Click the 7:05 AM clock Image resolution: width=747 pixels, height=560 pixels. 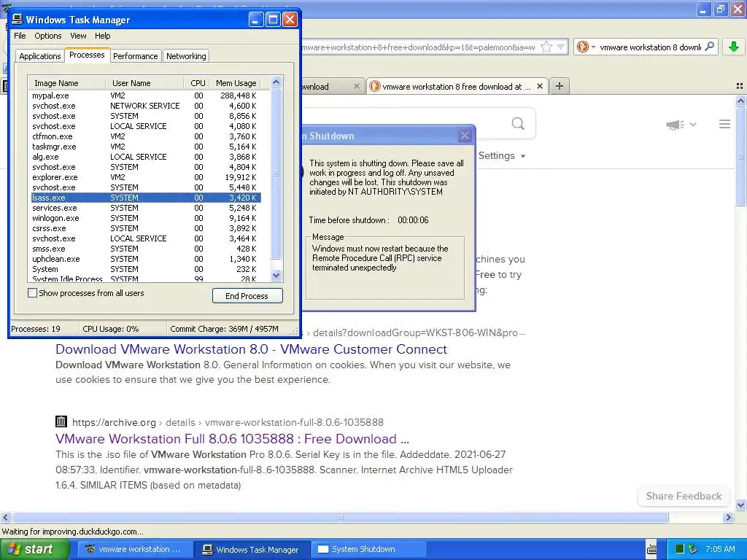[720, 549]
